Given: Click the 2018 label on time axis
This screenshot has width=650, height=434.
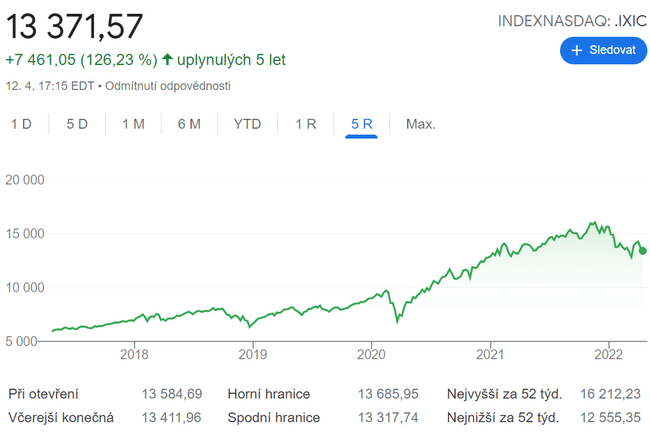Looking at the screenshot, I should 134,354.
